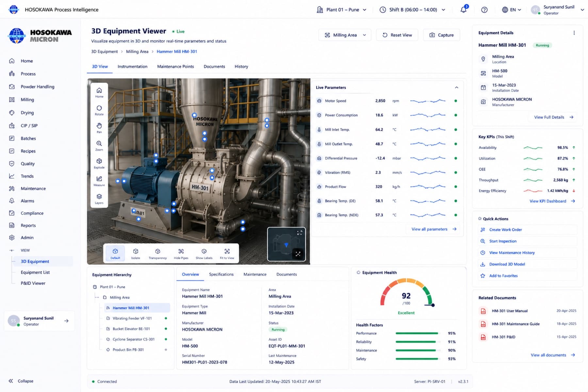
Task: Open P&ID Viewer in sidebar
Action: click(x=33, y=283)
